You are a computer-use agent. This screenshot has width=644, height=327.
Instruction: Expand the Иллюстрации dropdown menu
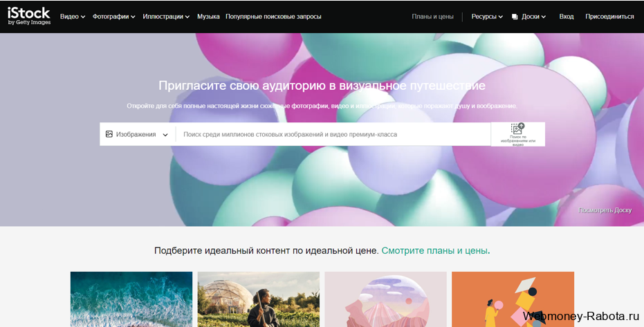point(166,17)
